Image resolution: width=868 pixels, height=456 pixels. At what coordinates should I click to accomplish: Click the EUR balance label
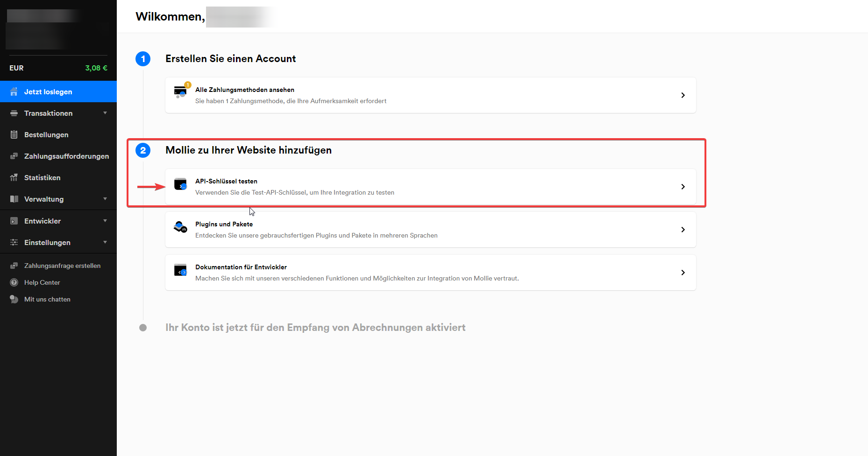[x=16, y=68]
